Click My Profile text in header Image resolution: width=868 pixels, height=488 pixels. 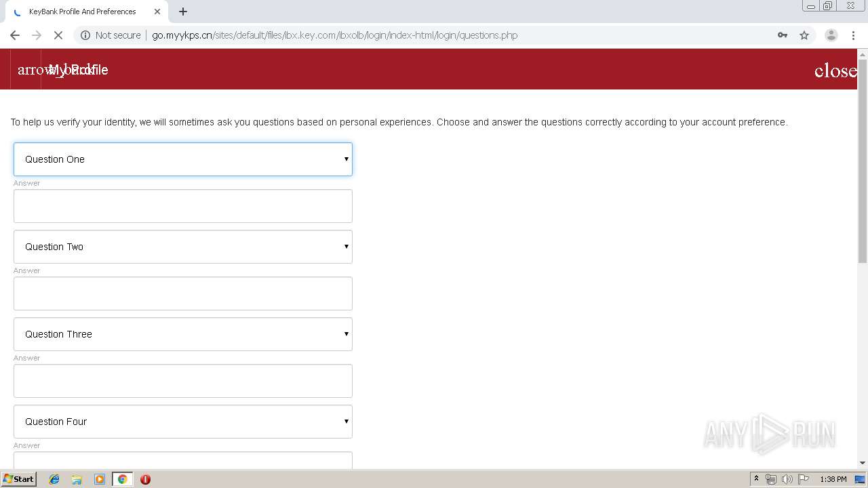click(x=78, y=70)
